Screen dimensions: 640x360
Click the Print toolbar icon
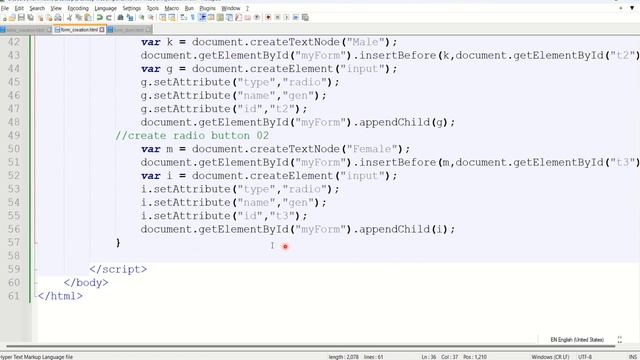tap(58, 18)
